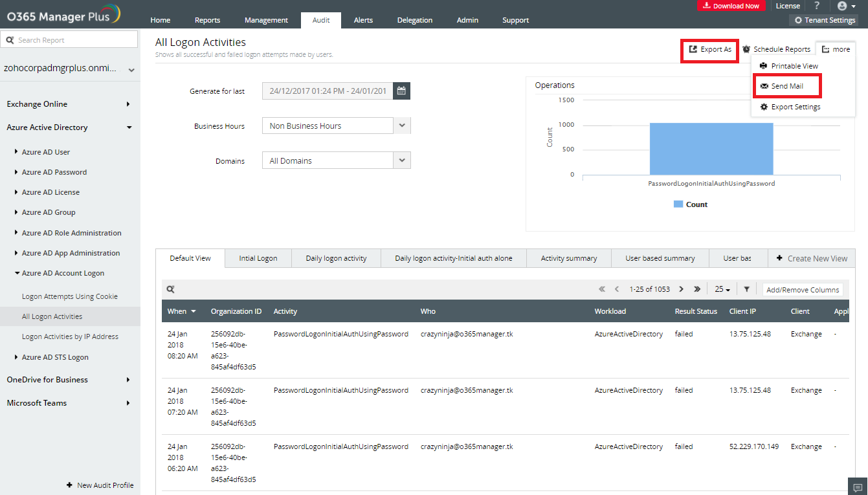Go to the Delegation tab
Viewport: 868px width, 495px height.
(415, 20)
